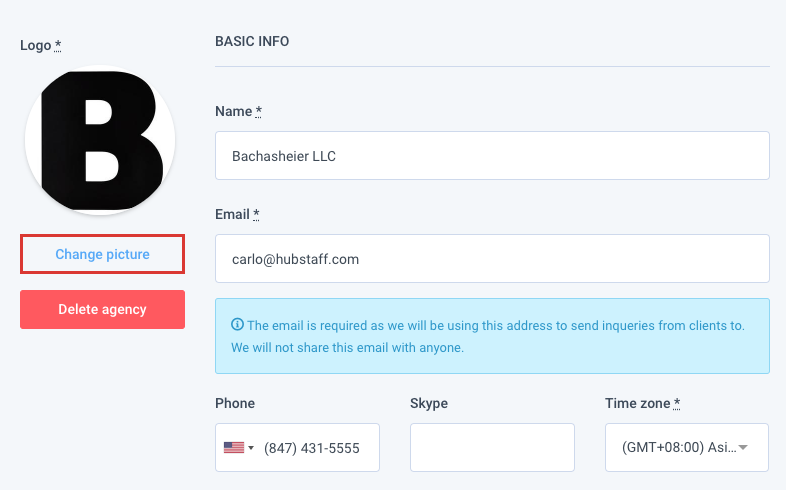Click the BASIC INFO section heading

click(252, 41)
